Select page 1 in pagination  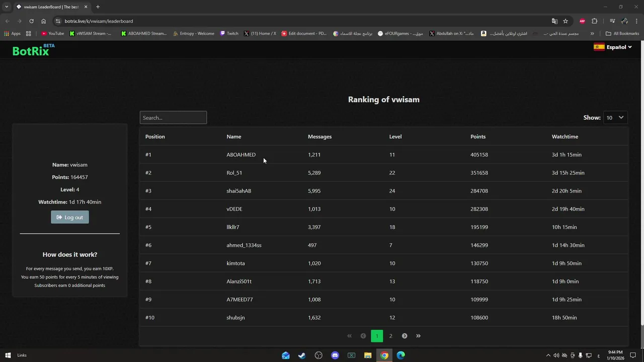(x=377, y=336)
